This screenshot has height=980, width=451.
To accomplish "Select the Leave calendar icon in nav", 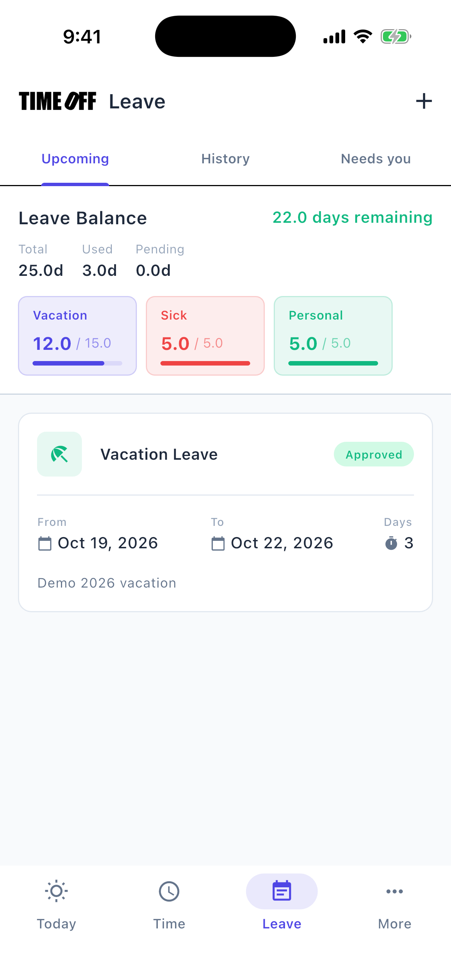I will point(282,891).
